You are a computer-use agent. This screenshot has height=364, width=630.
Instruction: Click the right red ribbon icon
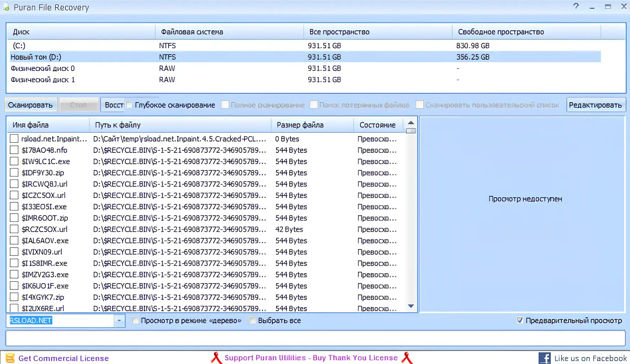click(407, 358)
